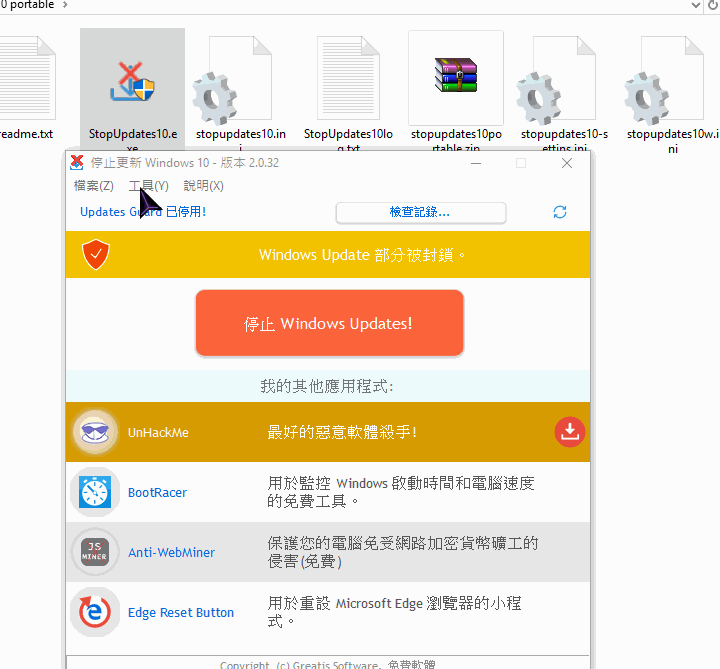Click the BootRacer description text

pos(401,492)
